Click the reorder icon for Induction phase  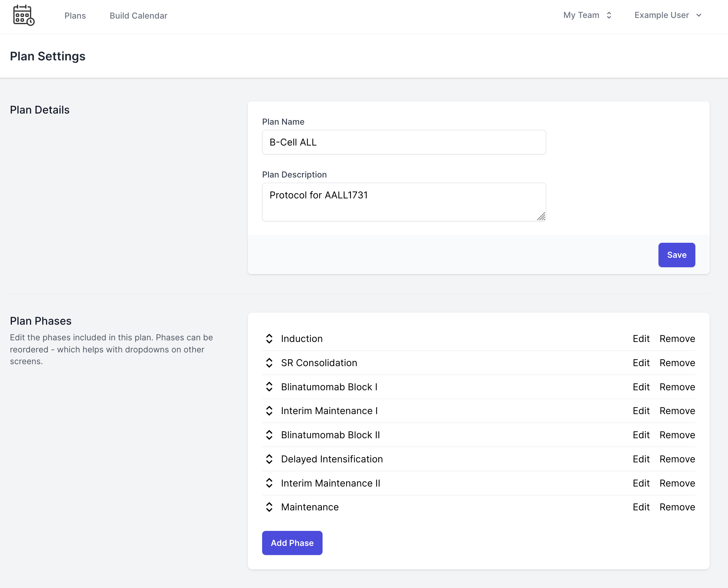coord(269,338)
